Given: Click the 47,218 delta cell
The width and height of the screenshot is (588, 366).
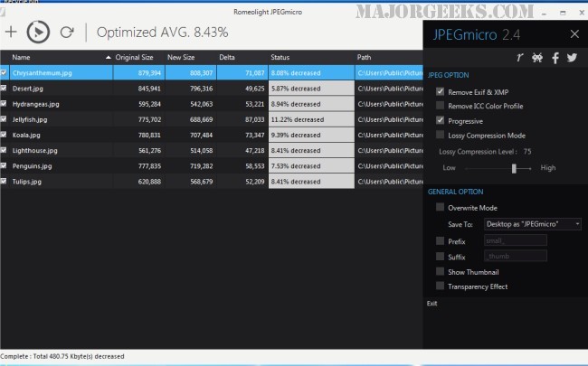Looking at the screenshot, I should [242, 150].
